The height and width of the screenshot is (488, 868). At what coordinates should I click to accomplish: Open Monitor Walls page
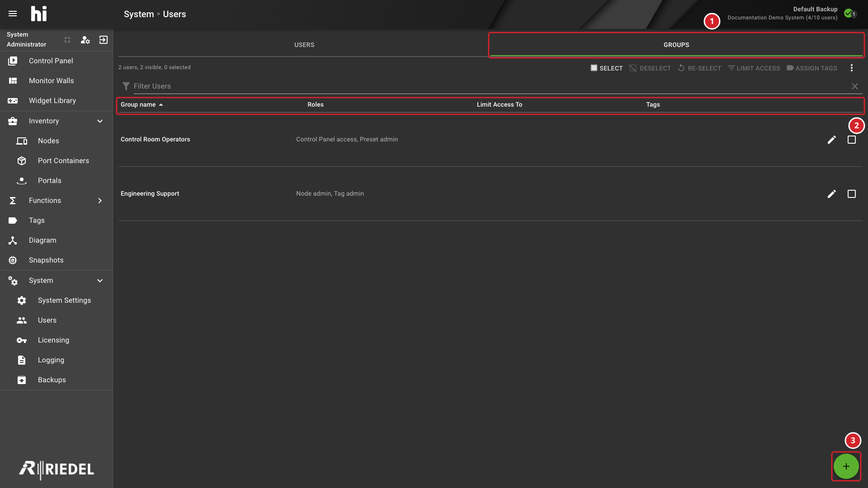(56, 81)
